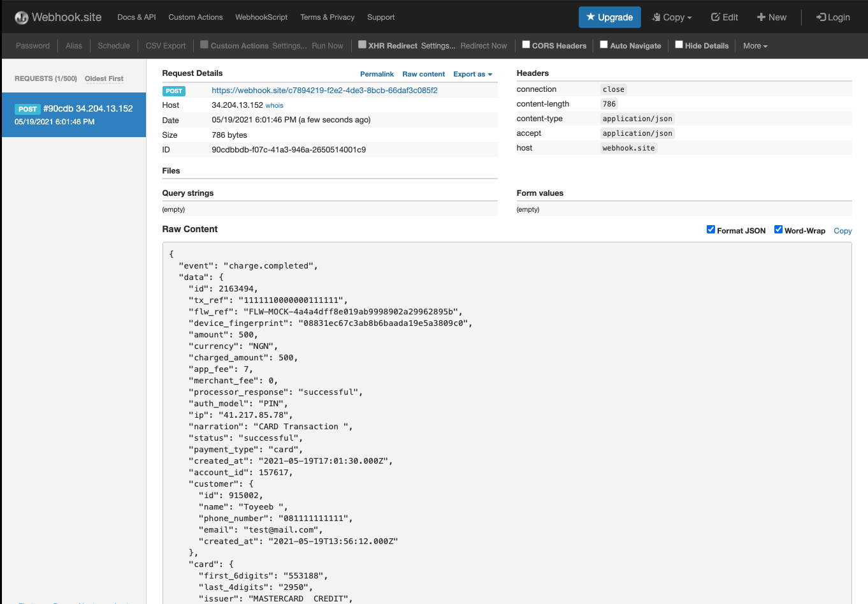This screenshot has width=868, height=604.
Task: Click Redirect Now
Action: pos(484,46)
